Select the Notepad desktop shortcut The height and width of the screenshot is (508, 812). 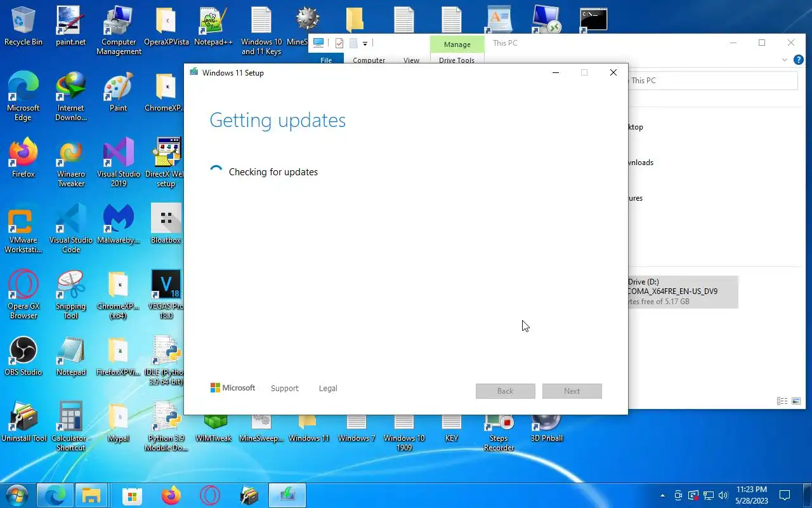[x=71, y=356]
